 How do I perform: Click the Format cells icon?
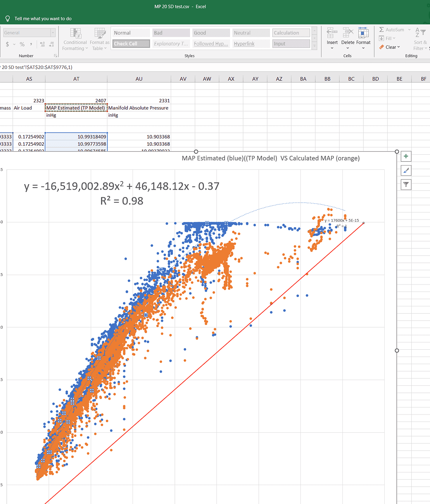363,33
